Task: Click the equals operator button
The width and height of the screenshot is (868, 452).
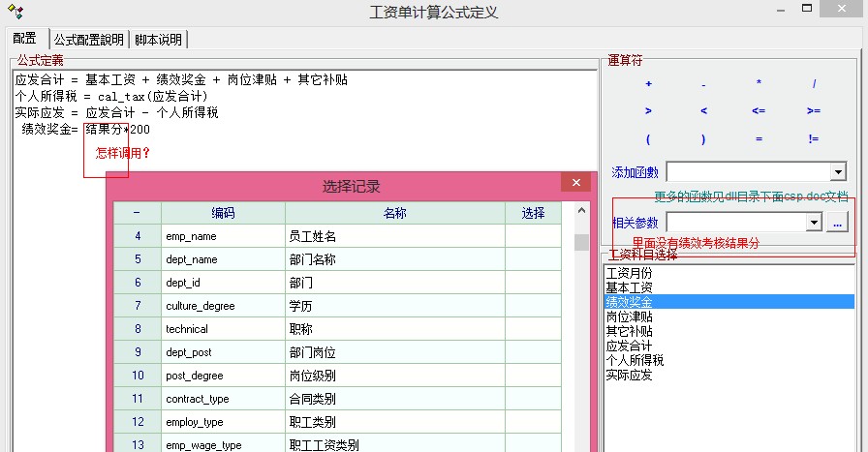Action: point(759,139)
